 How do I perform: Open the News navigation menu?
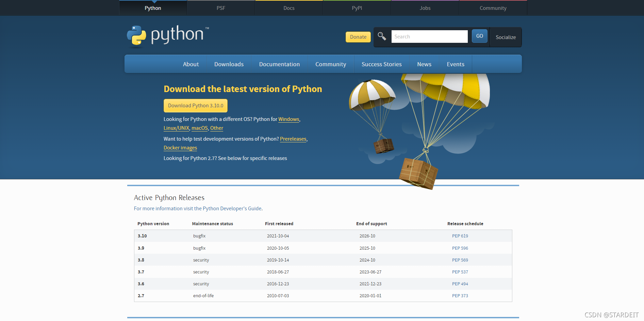[x=424, y=64]
